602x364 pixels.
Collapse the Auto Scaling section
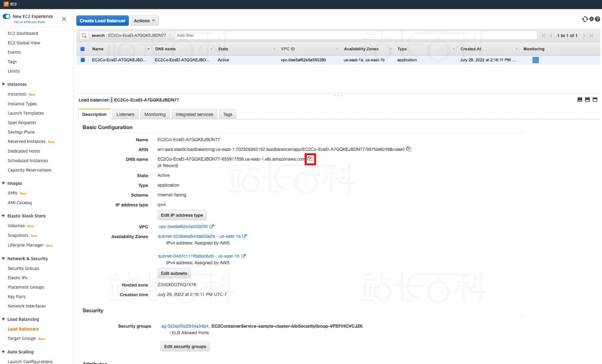click(x=4, y=352)
